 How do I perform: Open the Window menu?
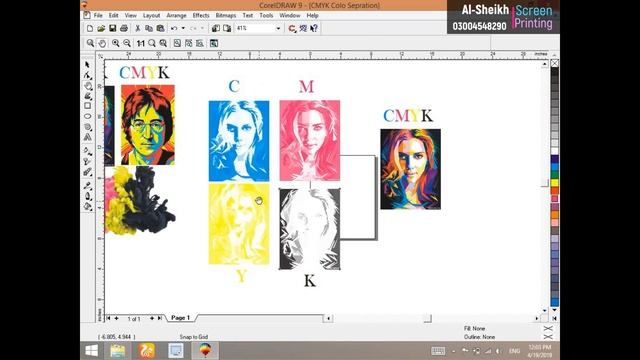click(290, 15)
